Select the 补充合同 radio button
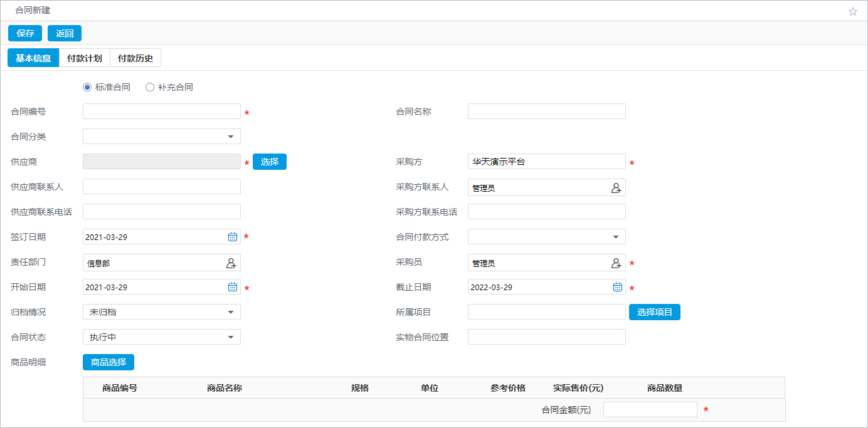The image size is (868, 428). pos(150,87)
